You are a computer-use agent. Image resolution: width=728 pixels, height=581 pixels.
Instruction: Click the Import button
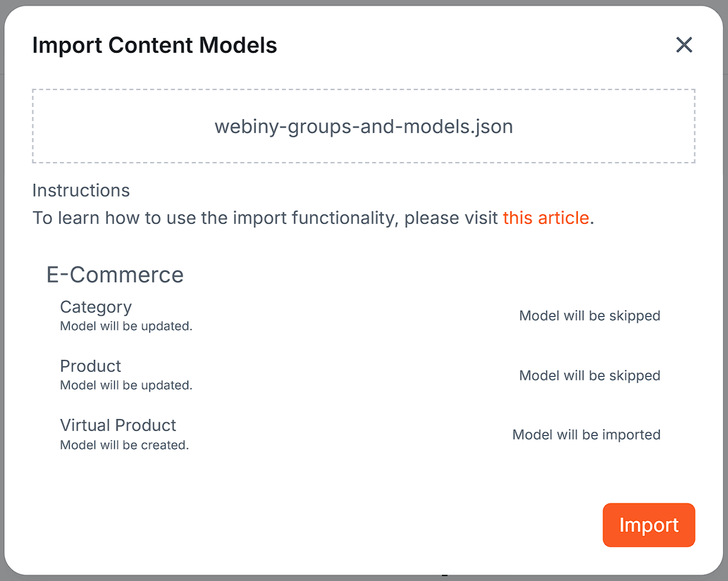pos(648,525)
